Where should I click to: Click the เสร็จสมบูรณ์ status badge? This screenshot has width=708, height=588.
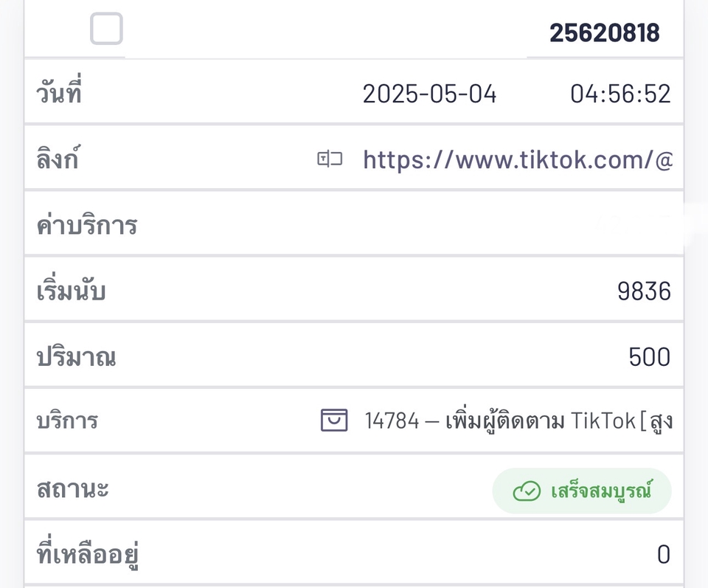(583, 490)
